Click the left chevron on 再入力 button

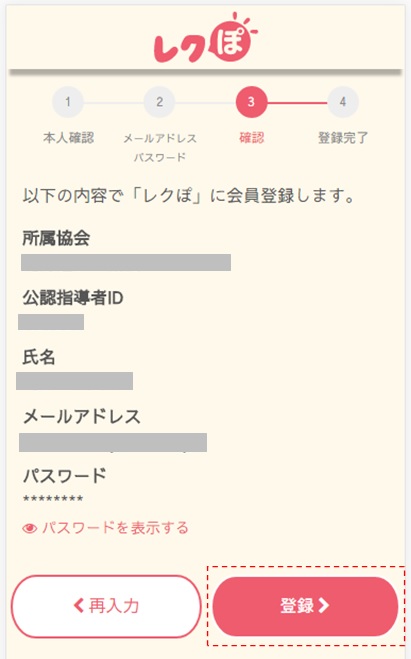79,606
